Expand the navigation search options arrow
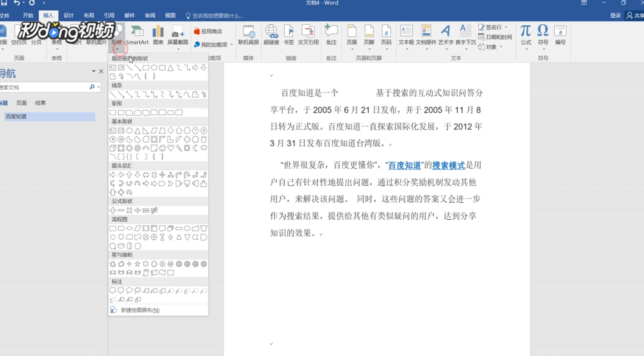The height and width of the screenshot is (356, 644). pyautogui.click(x=98, y=87)
